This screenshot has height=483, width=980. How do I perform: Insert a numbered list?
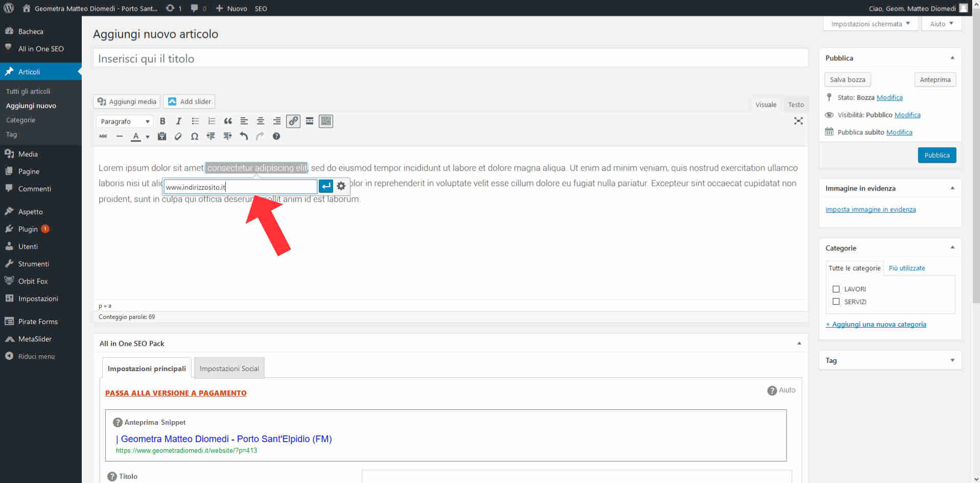(x=212, y=121)
